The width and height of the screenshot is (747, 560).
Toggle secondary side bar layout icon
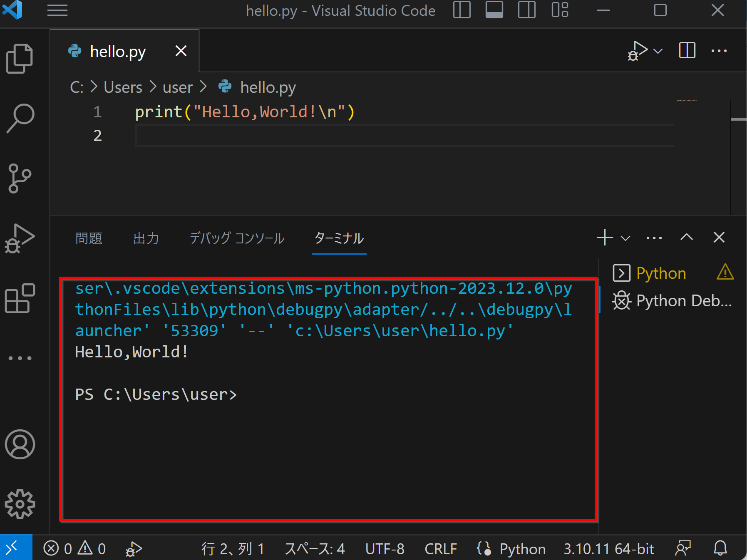(x=526, y=10)
